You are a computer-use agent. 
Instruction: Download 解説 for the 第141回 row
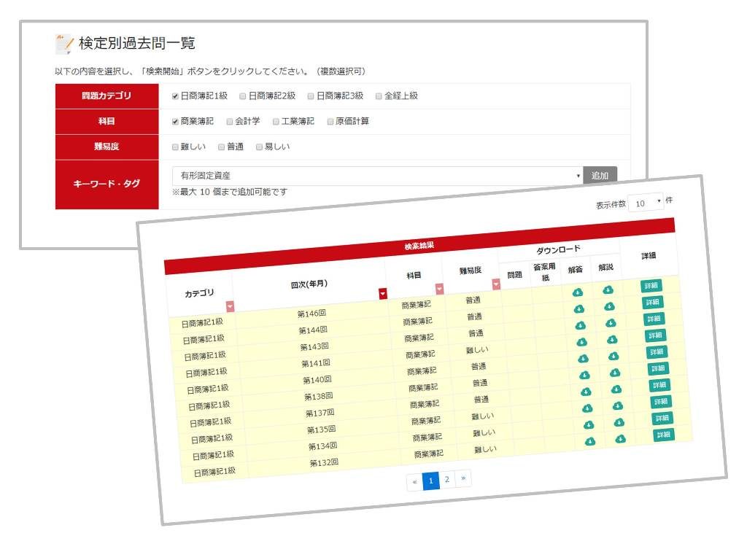click(x=612, y=340)
